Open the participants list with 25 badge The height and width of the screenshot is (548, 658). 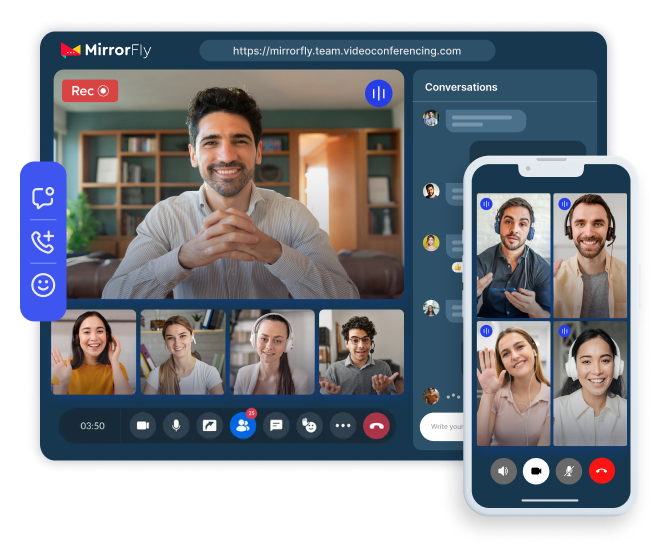(x=242, y=426)
